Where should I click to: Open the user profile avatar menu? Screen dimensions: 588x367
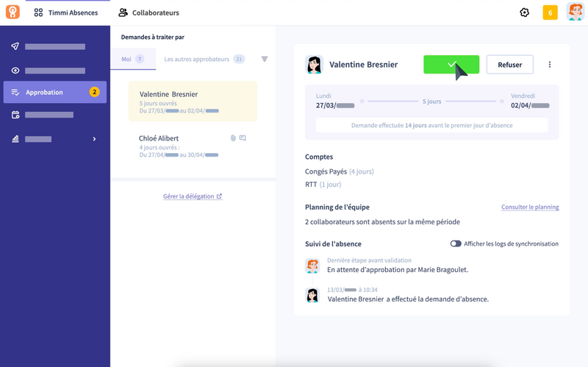coord(575,12)
